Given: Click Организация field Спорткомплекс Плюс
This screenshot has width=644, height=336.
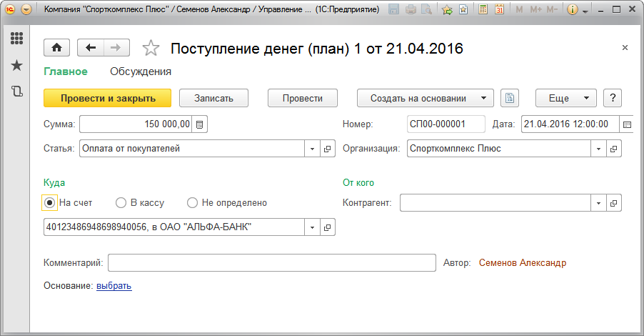Looking at the screenshot, I should pyautogui.click(x=499, y=149).
